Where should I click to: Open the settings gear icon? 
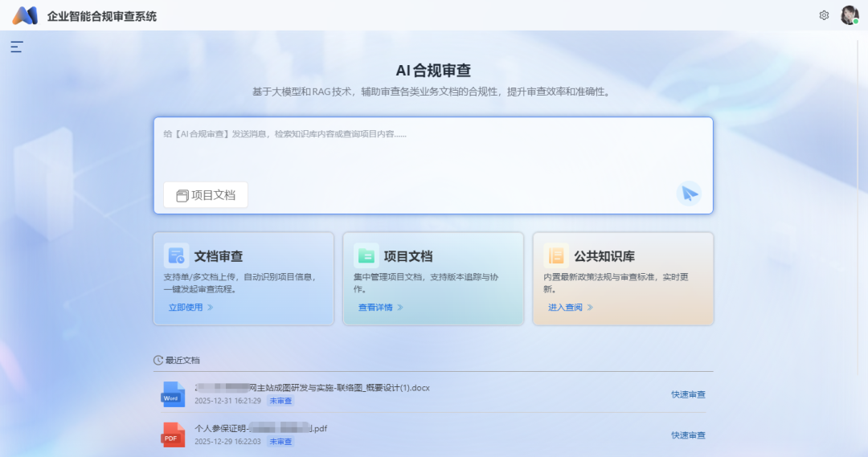[824, 15]
